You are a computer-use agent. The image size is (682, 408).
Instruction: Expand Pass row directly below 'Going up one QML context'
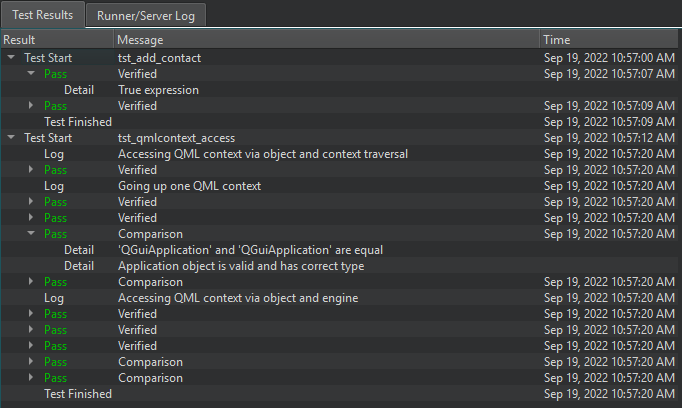pyautogui.click(x=31, y=202)
